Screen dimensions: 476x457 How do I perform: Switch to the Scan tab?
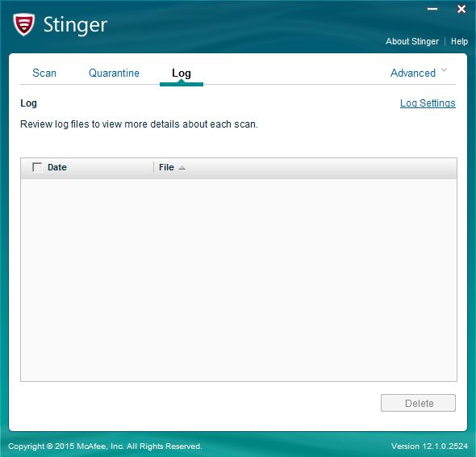point(44,73)
